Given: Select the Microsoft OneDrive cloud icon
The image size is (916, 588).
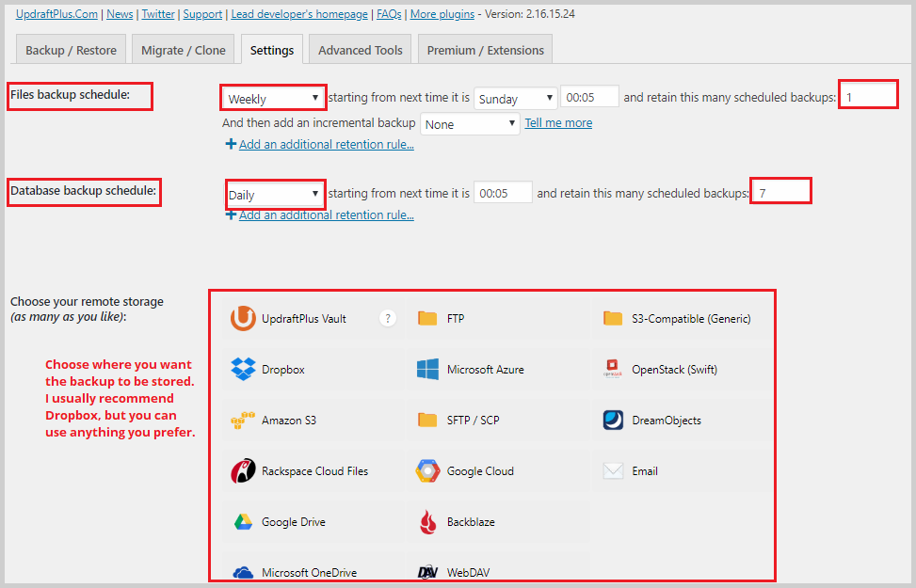Looking at the screenshot, I should pos(243,572).
